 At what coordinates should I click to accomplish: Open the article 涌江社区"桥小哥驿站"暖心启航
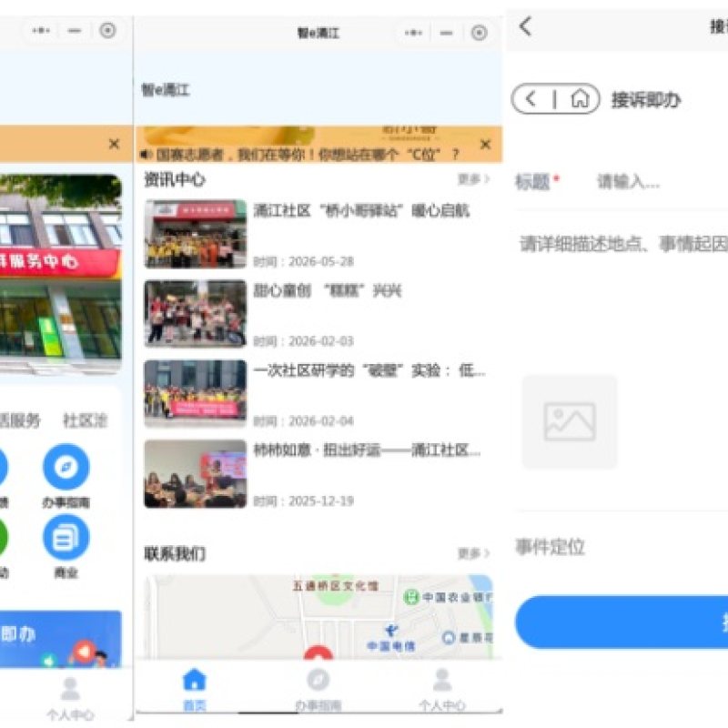click(x=361, y=211)
